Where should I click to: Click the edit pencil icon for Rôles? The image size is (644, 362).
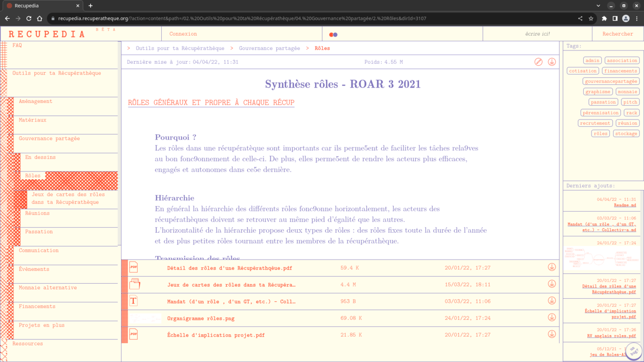pos(538,62)
